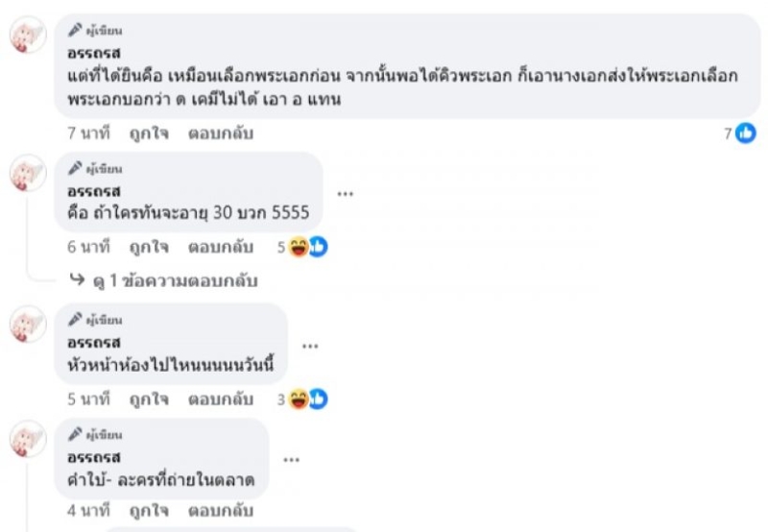Reply to the 7-minute-old comment via ตอบกลับ
Image resolution: width=768 pixels, height=532 pixels.
[221, 133]
